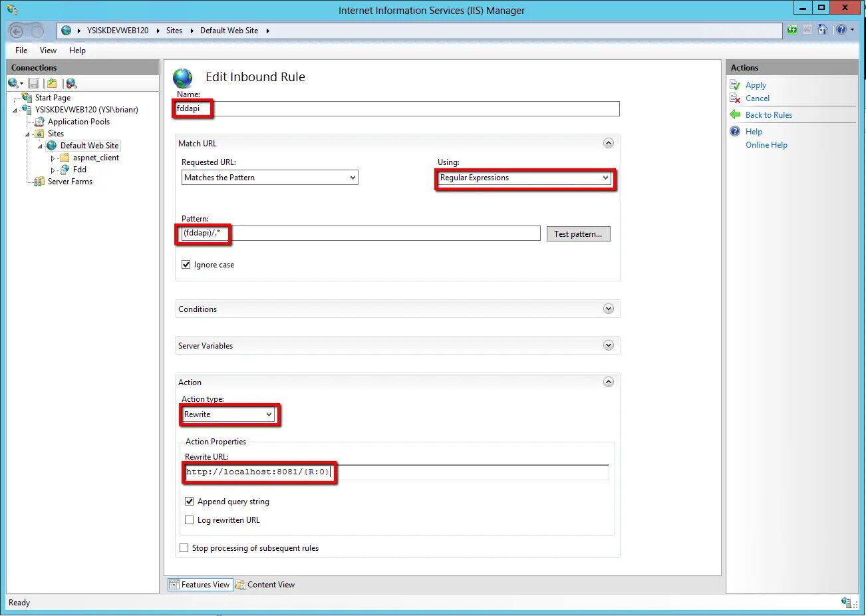Open the File menu
Viewport: 866px width, 616px height.
pyautogui.click(x=21, y=51)
